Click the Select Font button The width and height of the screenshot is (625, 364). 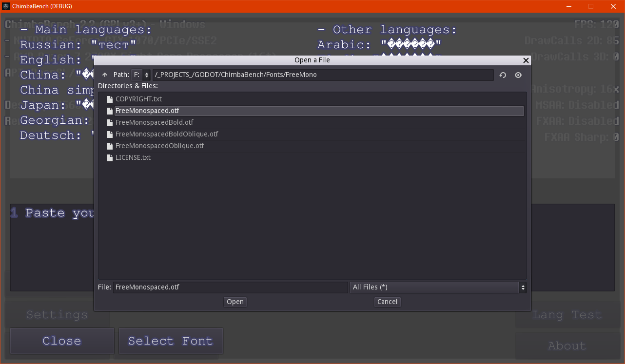coord(171,341)
